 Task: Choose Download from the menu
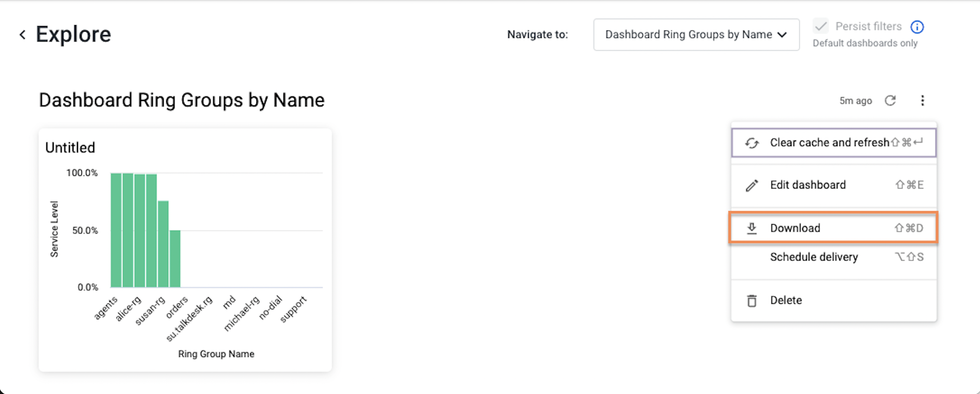[x=834, y=228]
